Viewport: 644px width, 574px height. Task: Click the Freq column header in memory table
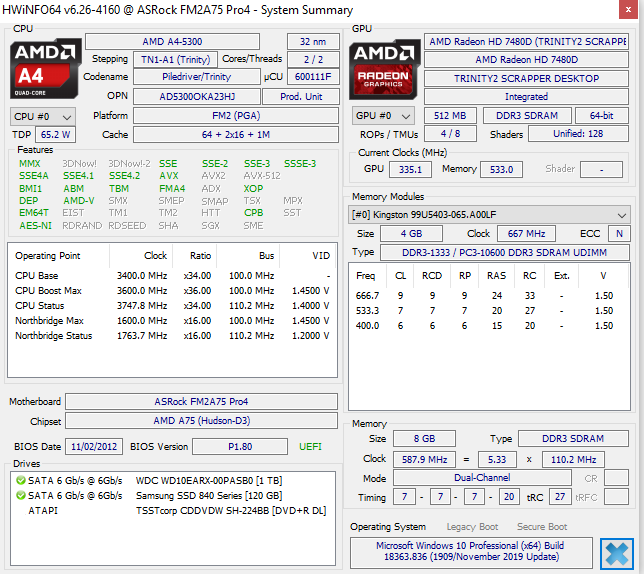pyautogui.click(x=368, y=276)
